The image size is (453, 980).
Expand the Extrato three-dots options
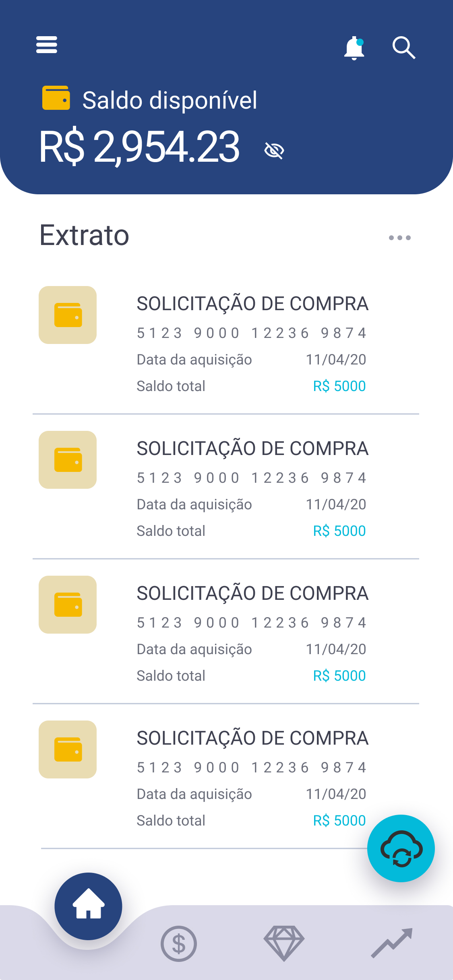point(399,238)
